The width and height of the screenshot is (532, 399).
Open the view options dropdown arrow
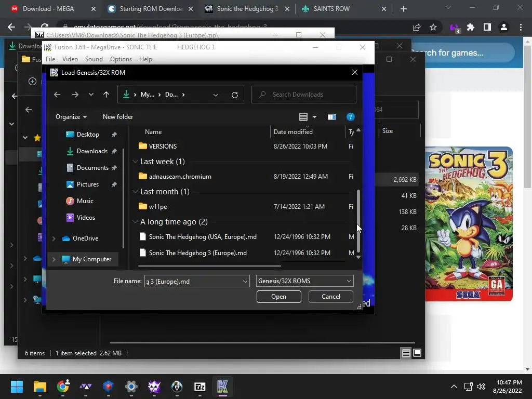(x=314, y=117)
